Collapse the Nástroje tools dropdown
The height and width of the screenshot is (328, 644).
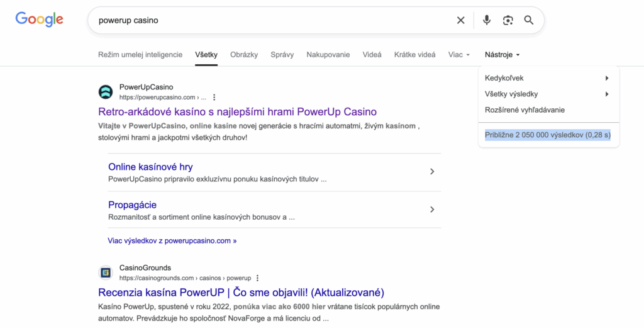[502, 55]
